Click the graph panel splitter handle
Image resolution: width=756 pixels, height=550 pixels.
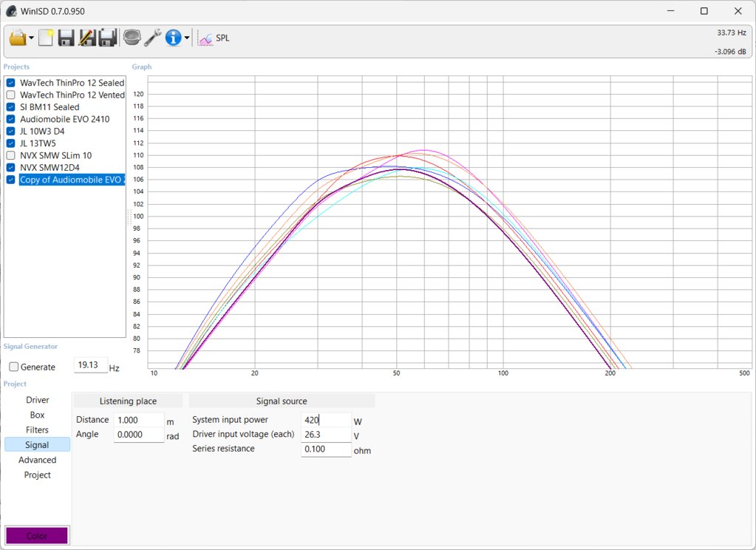(x=129, y=217)
